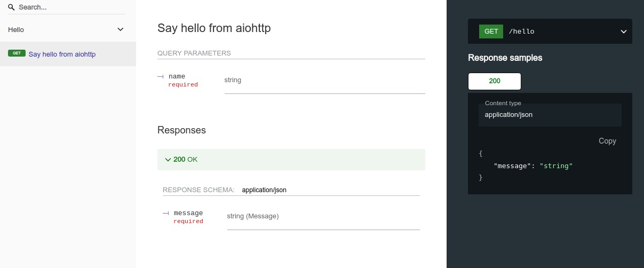Click the GET badge in sidebar
Image resolution: width=644 pixels, height=268 pixels.
click(x=17, y=53)
